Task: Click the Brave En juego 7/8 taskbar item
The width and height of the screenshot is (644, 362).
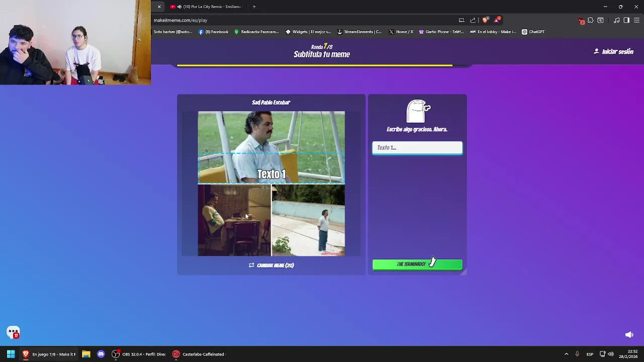Action: (x=49, y=354)
